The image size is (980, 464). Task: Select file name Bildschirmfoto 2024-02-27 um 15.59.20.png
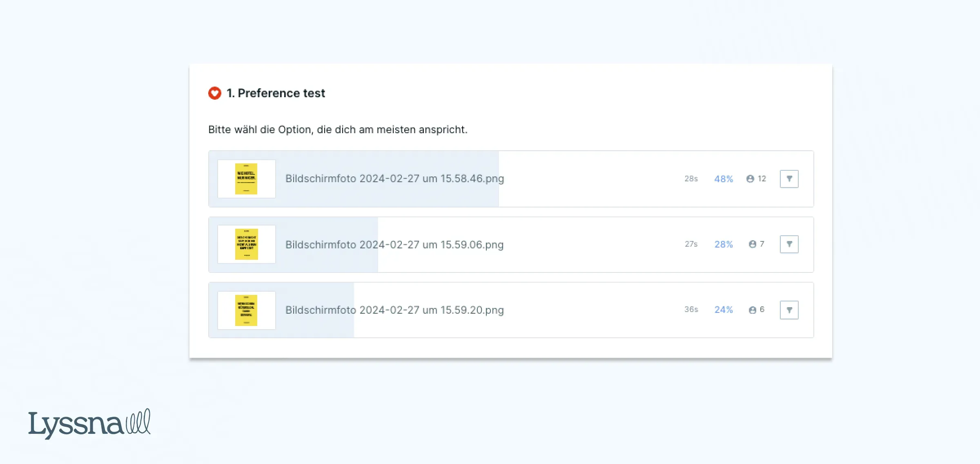(394, 310)
